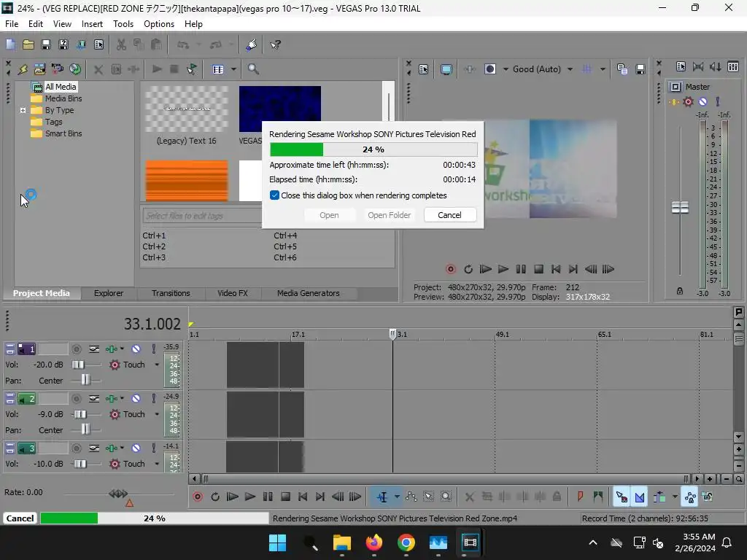Switch to the Video FX tab
Image resolution: width=747 pixels, height=560 pixels.
click(233, 293)
